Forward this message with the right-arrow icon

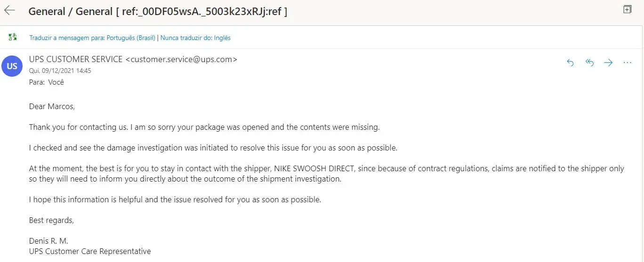(608, 63)
